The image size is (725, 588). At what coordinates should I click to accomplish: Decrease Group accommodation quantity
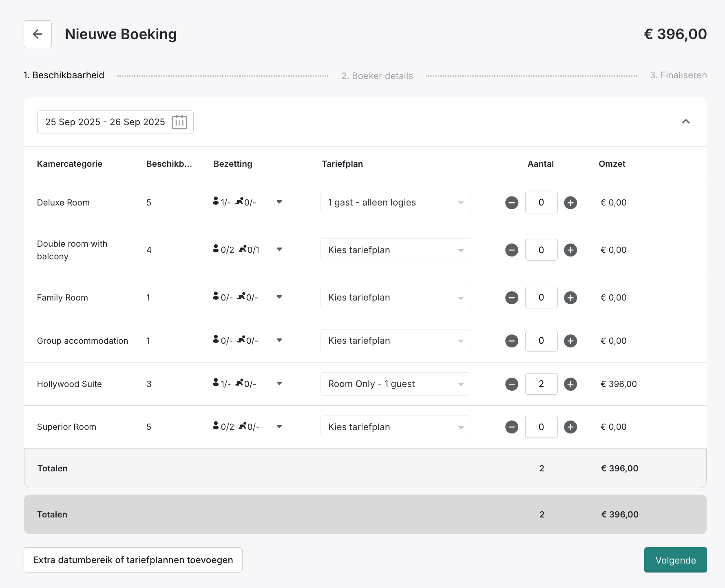[x=512, y=341]
